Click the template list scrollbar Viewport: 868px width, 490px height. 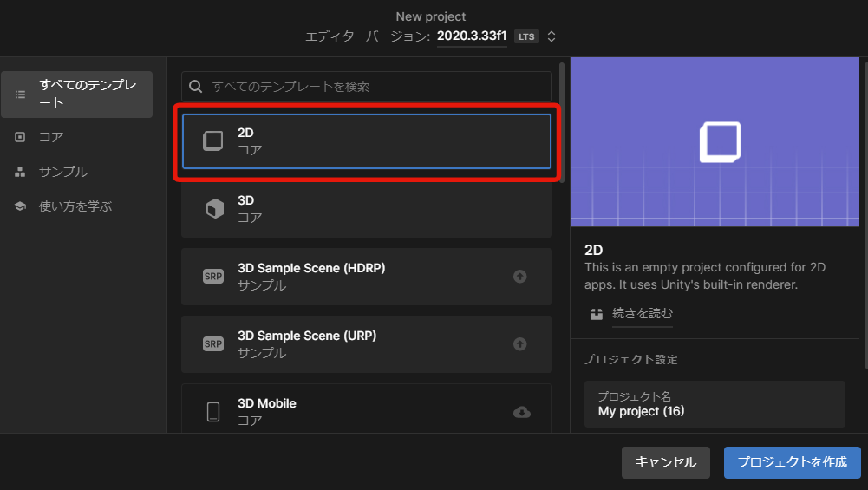(x=562, y=121)
